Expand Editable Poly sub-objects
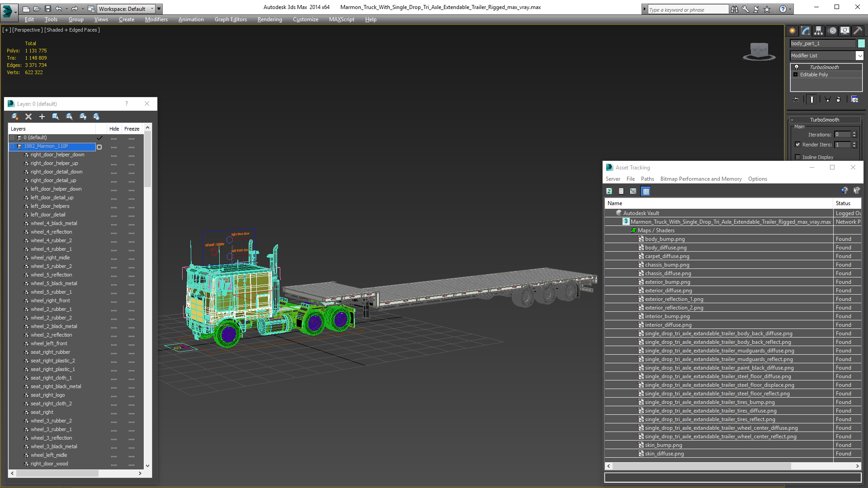Screen dimensions: 868x488 [796, 75]
